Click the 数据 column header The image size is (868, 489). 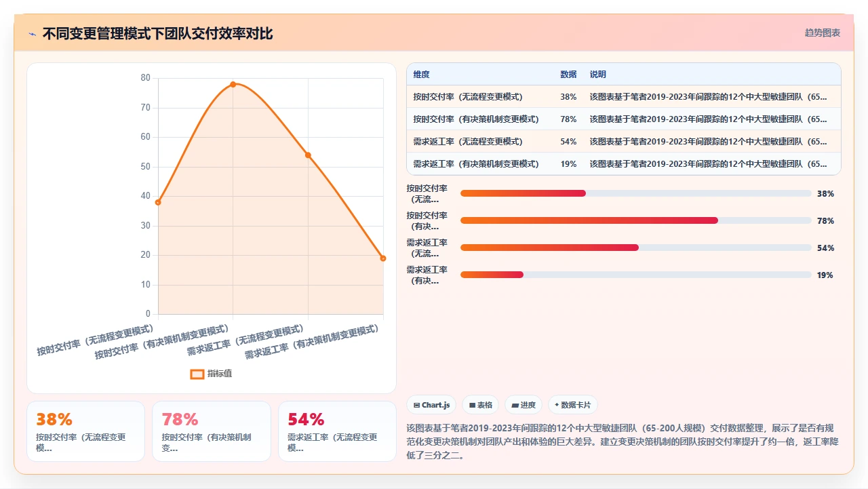pyautogui.click(x=568, y=75)
